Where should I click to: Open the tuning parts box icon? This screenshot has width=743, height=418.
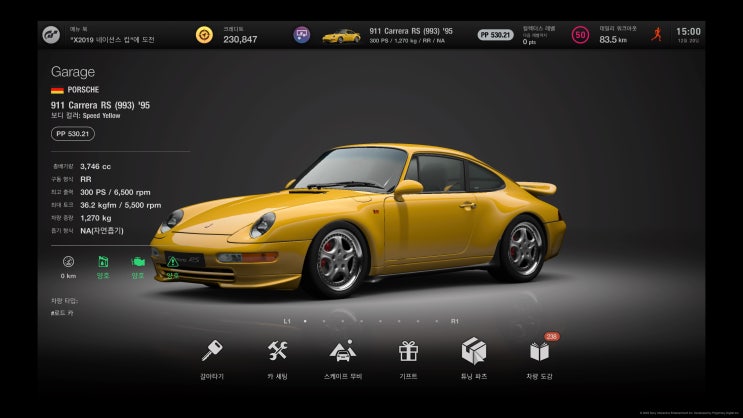[474, 351]
